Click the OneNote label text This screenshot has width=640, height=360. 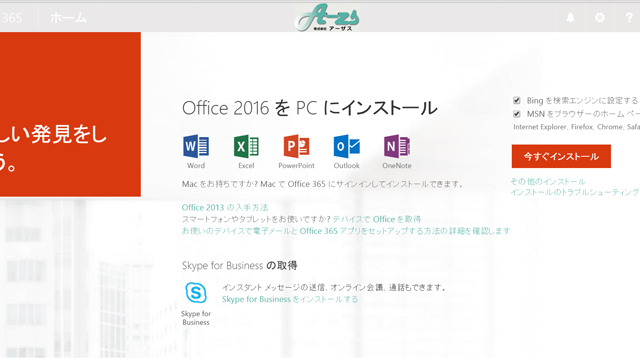click(x=397, y=166)
